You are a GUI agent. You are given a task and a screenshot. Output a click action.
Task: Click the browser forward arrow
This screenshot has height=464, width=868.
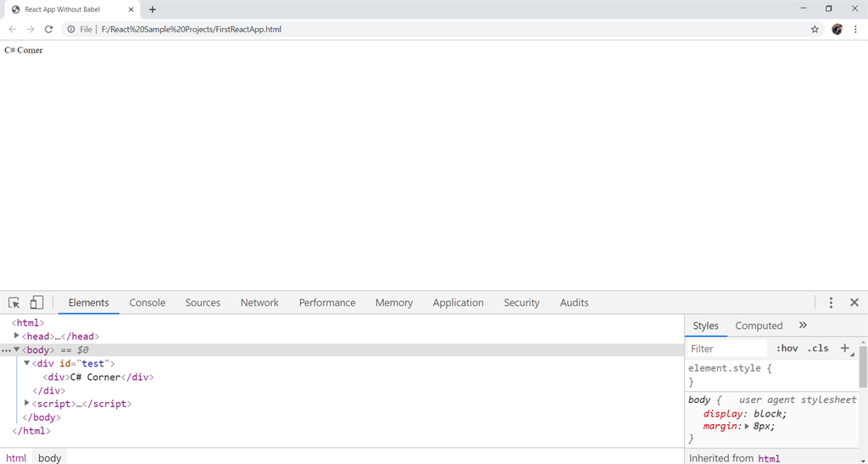click(x=31, y=30)
